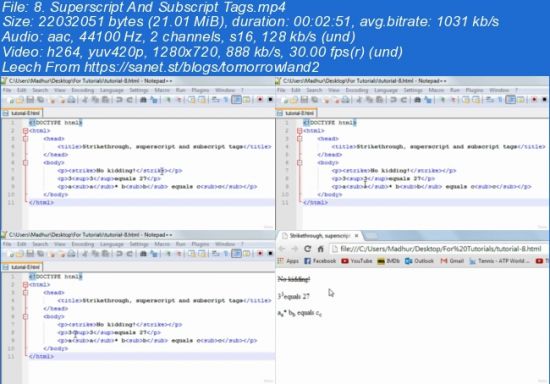The width and height of the screenshot is (550, 384).
Task: Open the Encoding menu in the top-left Notepad++ window
Action: pos(83,90)
